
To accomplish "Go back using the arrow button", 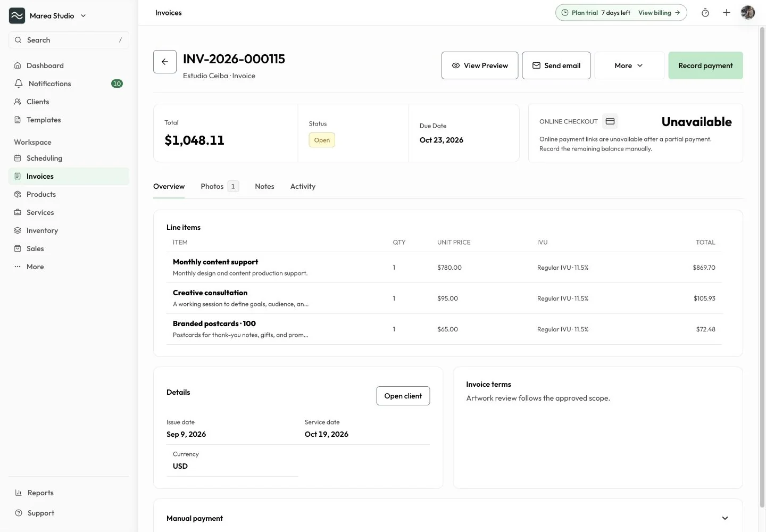I will pos(165,62).
